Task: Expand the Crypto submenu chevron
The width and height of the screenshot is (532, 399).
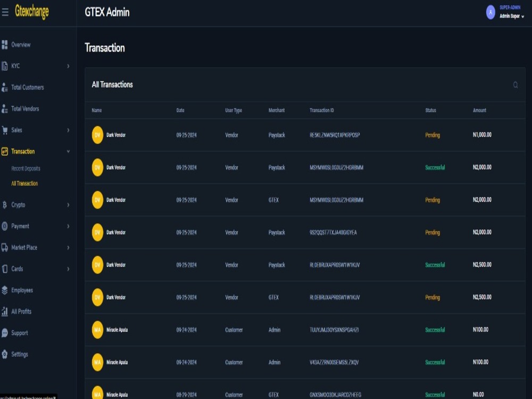Action: (68, 205)
